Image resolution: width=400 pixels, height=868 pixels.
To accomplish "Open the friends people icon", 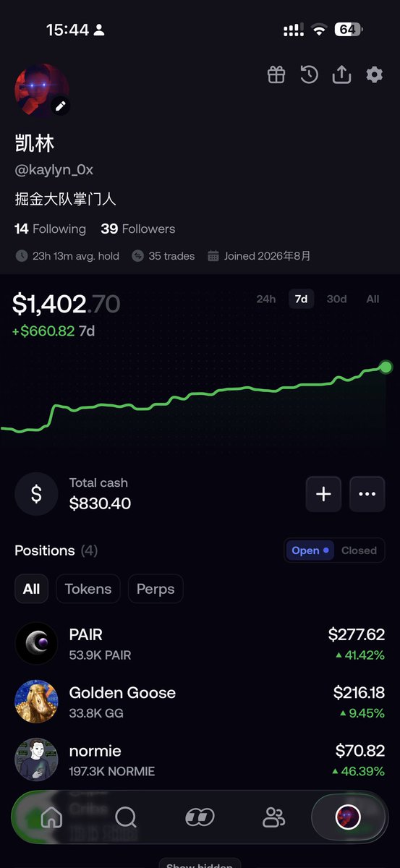I will (x=274, y=817).
